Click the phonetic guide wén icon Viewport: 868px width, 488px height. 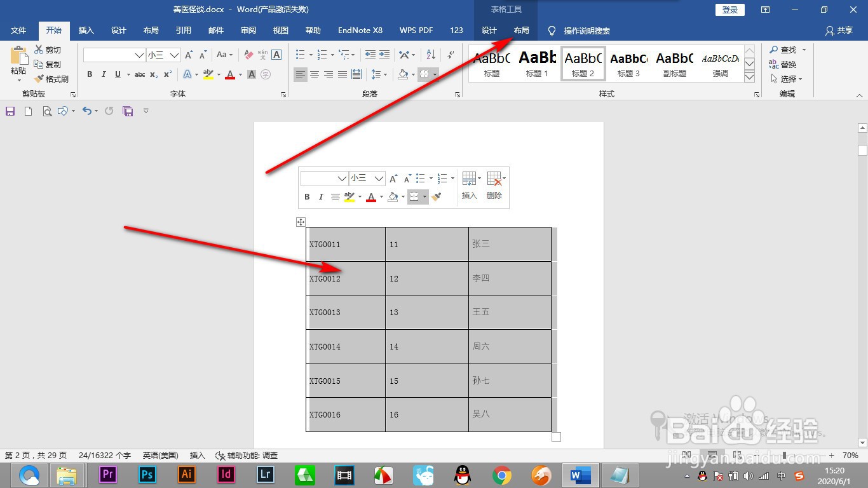point(263,55)
